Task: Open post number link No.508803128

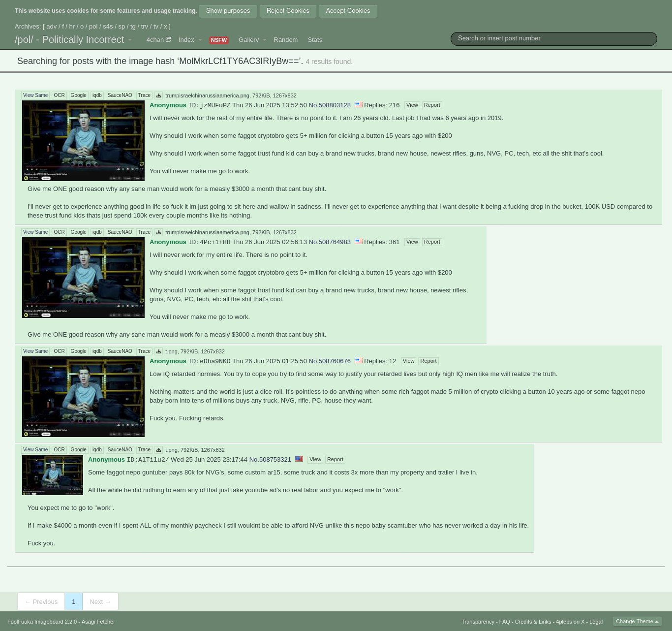Action: tap(330, 105)
